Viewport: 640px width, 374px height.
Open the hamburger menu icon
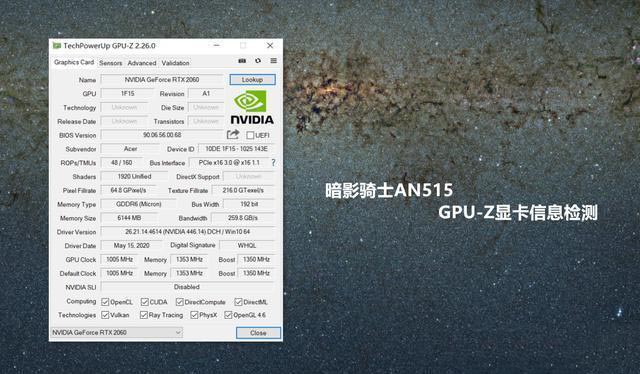pyautogui.click(x=273, y=61)
